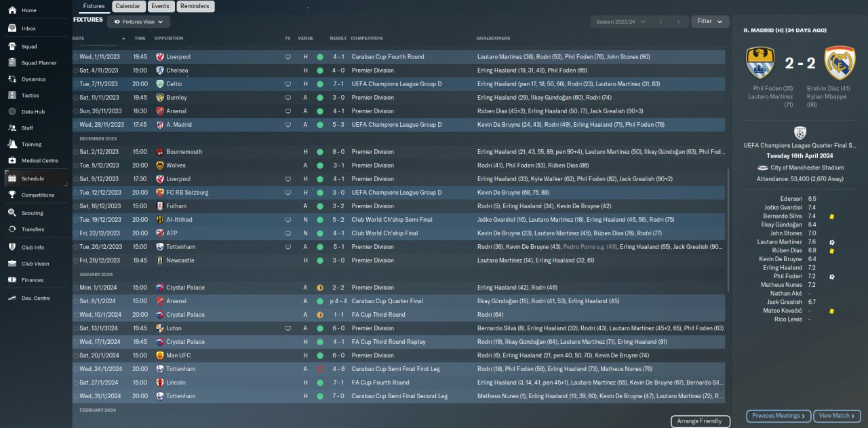
Task: Open the Club Info icon
Action: point(12,247)
